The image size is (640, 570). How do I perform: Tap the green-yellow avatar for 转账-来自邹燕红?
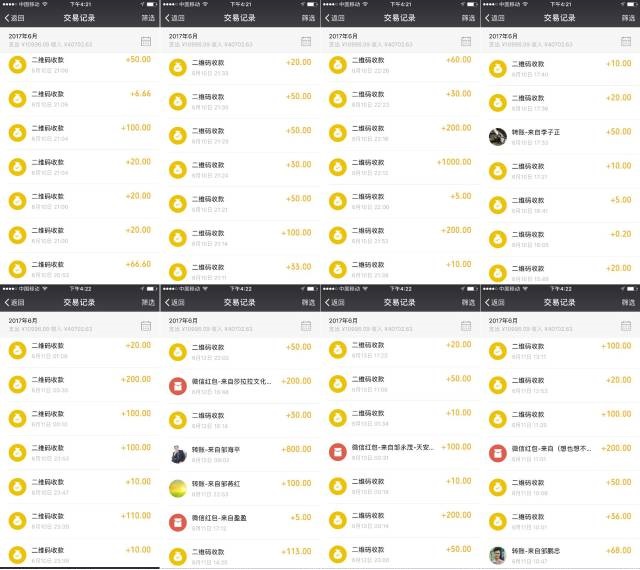tap(177, 486)
